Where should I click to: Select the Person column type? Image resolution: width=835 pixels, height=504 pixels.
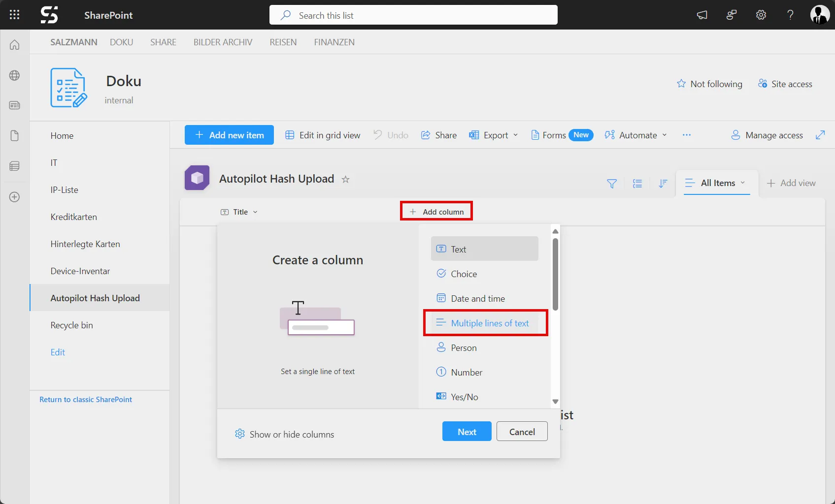(485, 347)
